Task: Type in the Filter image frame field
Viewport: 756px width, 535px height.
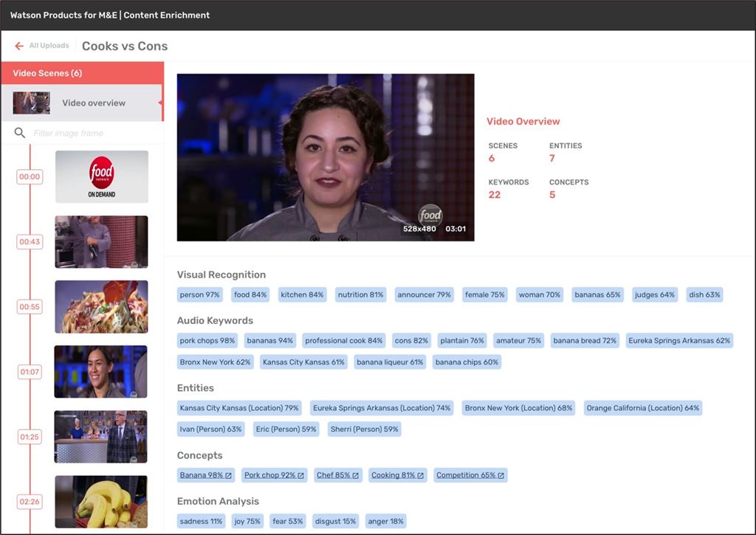Action: (x=89, y=134)
